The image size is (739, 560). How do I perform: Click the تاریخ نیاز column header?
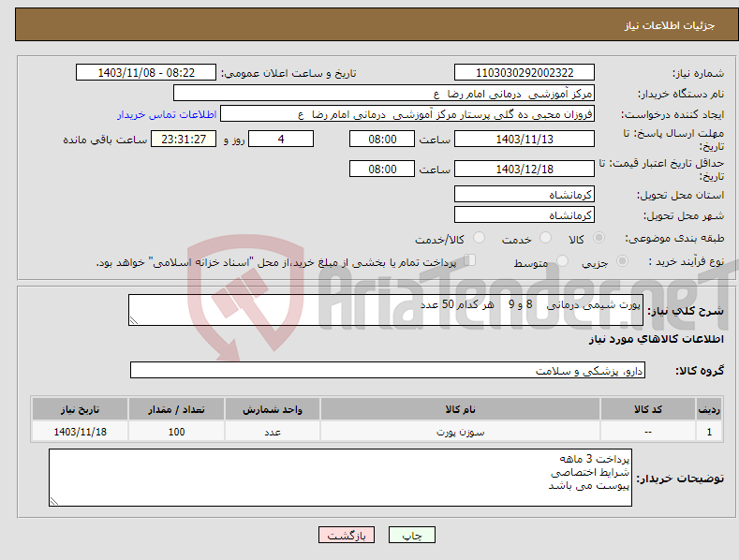[x=81, y=409]
